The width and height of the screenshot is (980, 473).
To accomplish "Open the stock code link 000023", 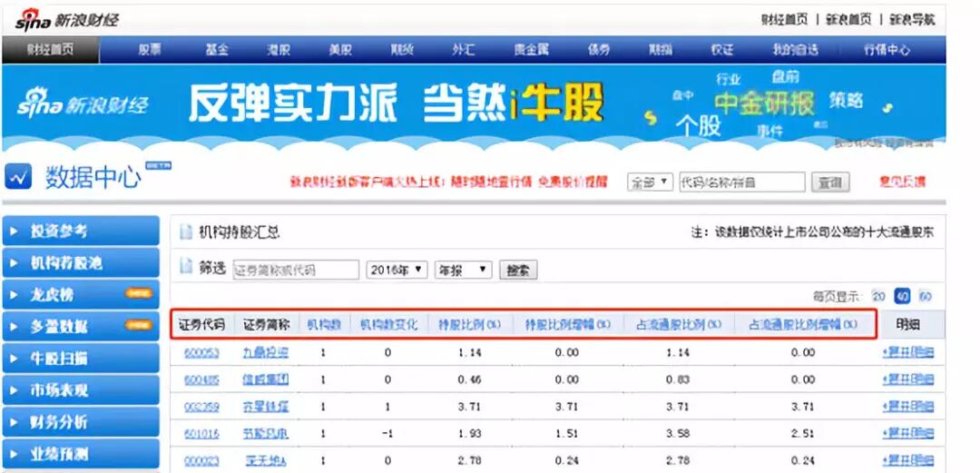I will (x=201, y=461).
